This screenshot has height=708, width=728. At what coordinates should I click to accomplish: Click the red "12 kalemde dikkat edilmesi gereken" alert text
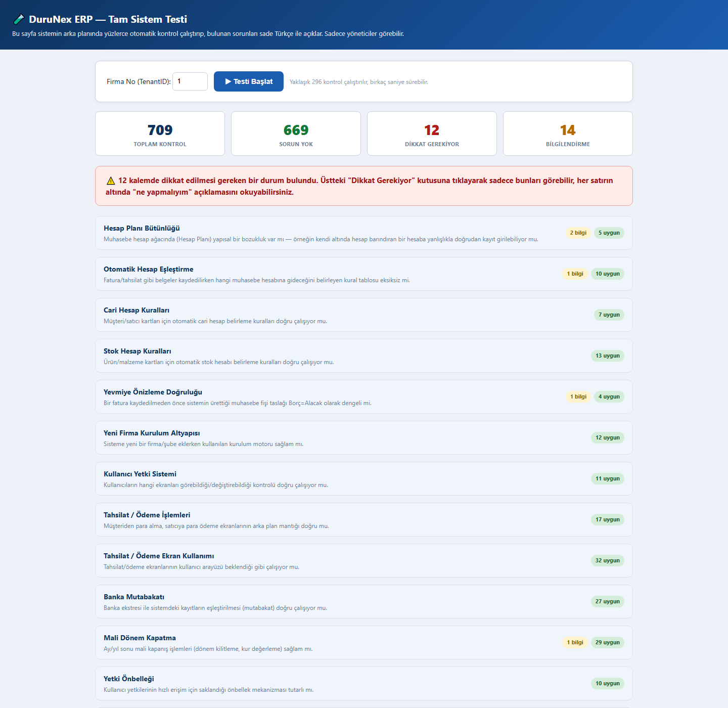click(x=359, y=186)
